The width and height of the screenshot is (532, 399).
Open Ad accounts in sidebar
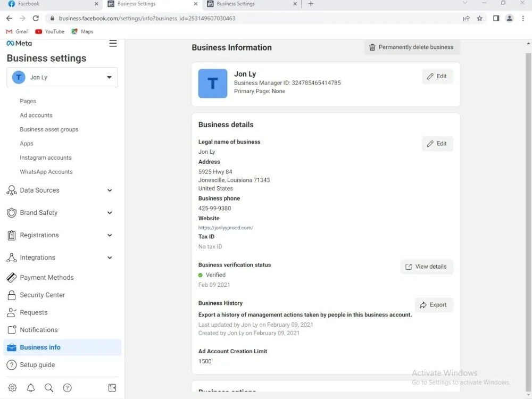point(36,115)
